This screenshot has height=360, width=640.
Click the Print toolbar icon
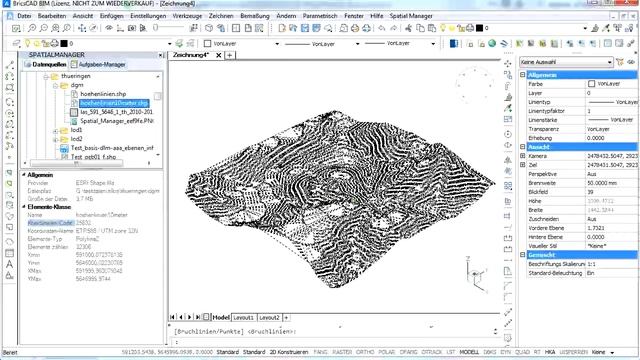coord(355,28)
